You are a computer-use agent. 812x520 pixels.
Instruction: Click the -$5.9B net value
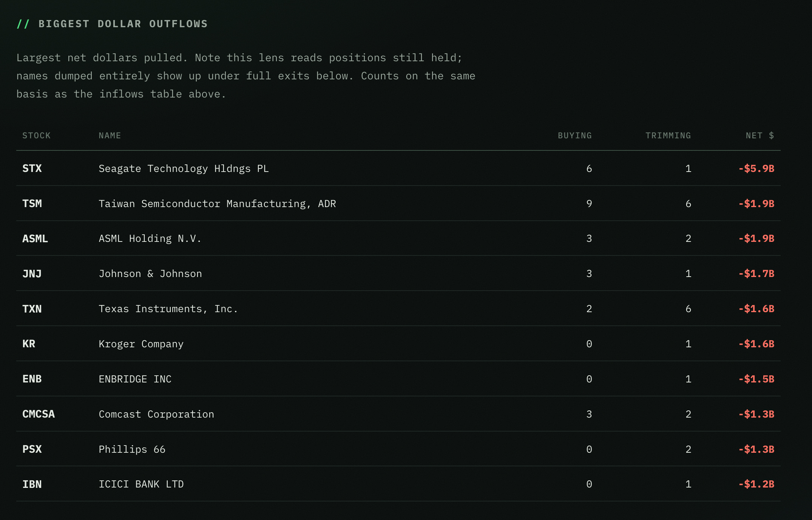[x=756, y=169]
